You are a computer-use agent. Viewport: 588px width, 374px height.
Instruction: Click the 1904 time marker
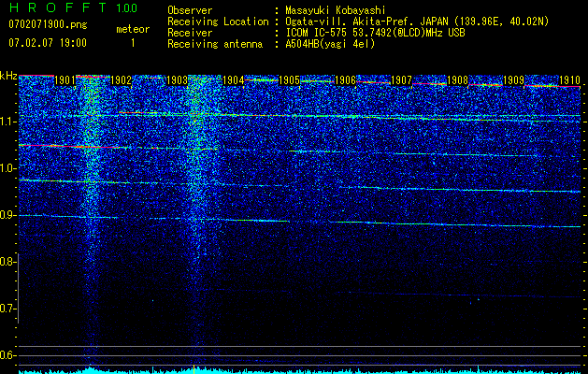(234, 80)
